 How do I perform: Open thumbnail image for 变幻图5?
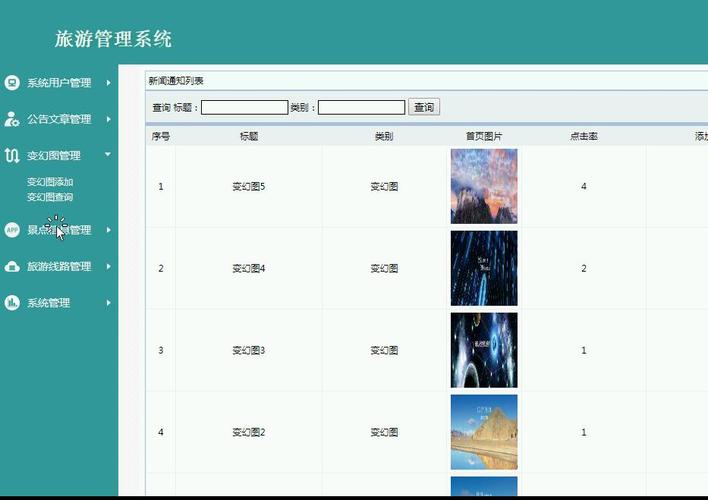point(484,186)
